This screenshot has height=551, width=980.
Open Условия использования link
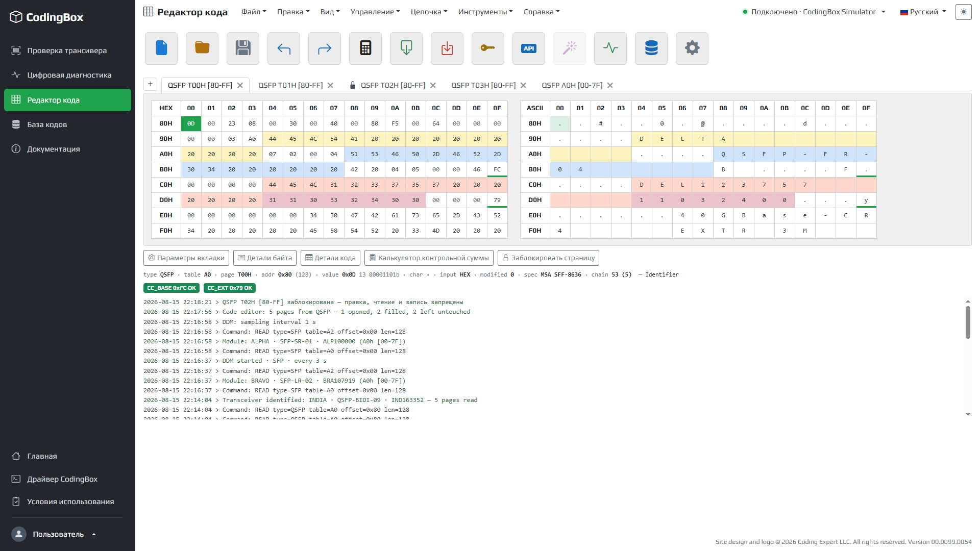point(67,502)
